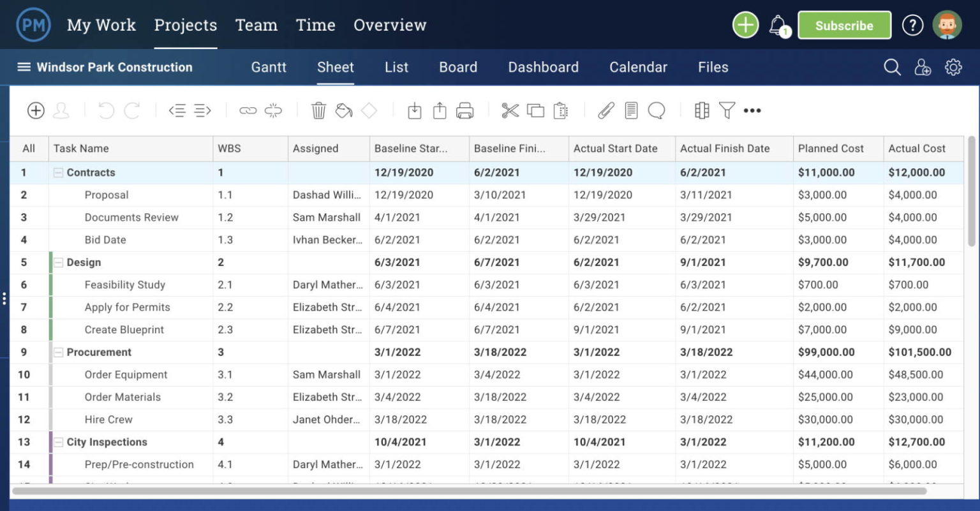This screenshot has width=980, height=511.
Task: Select the Team menu item
Action: pyautogui.click(x=256, y=25)
